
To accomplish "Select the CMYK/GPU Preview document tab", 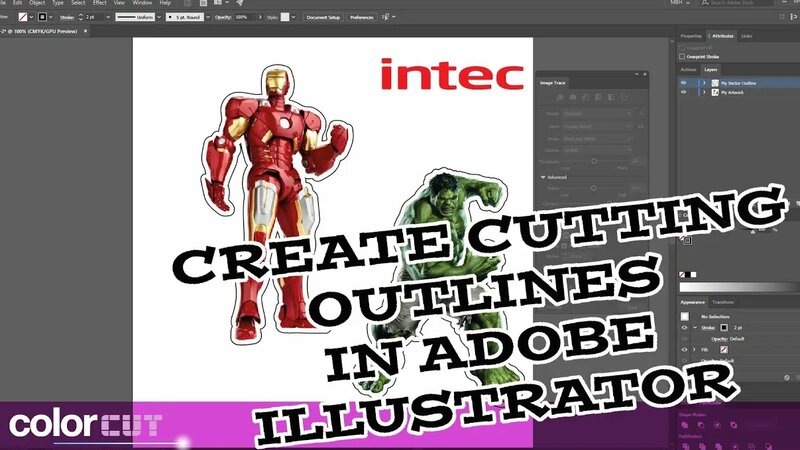I will [40, 31].
